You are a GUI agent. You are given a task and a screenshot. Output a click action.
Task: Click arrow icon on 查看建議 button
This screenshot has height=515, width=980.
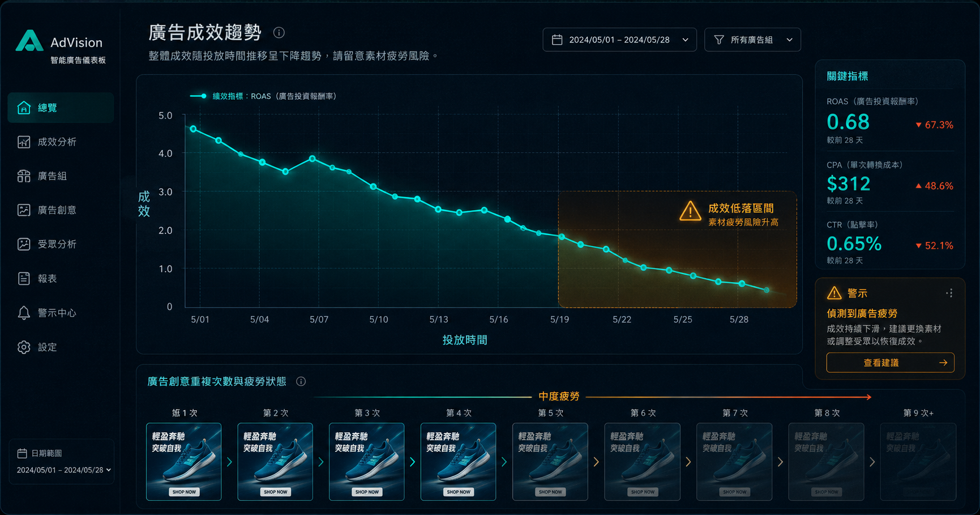coord(943,363)
